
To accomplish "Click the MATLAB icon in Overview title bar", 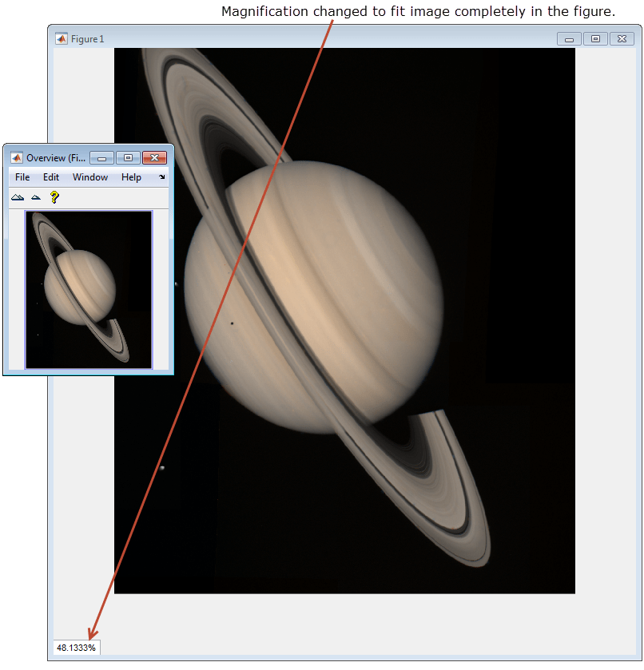I will (17, 157).
